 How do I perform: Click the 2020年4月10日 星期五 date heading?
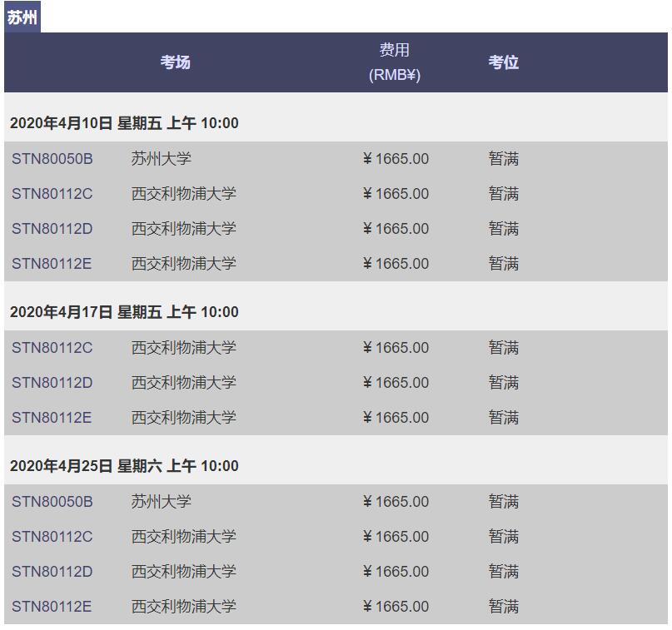[x=124, y=123]
